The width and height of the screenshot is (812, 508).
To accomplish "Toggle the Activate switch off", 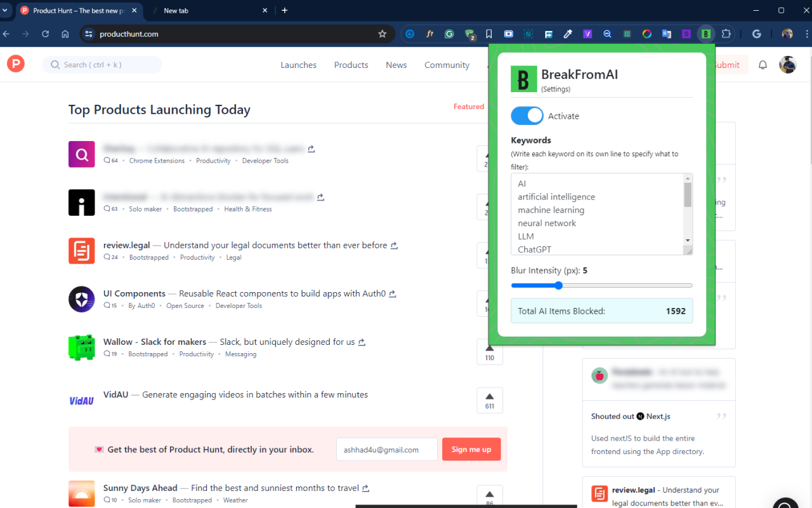I will click(x=527, y=116).
